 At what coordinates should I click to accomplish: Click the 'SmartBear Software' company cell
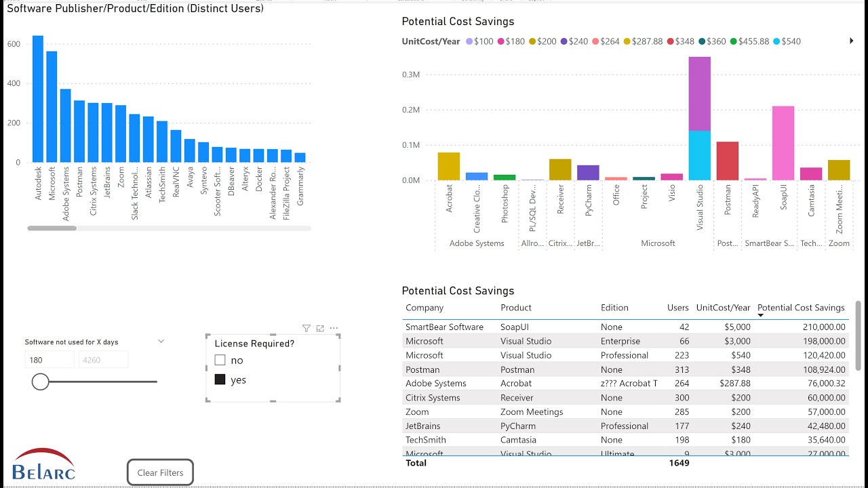pos(445,327)
